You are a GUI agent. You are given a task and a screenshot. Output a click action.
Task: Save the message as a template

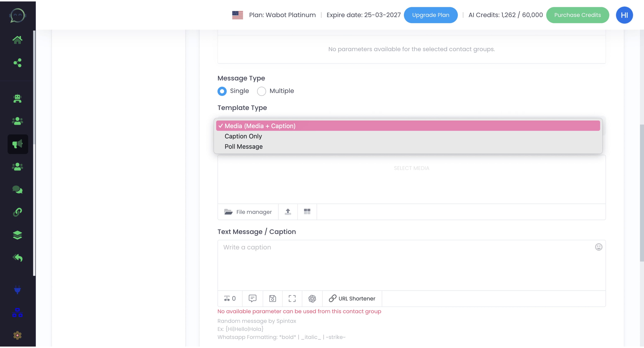pyautogui.click(x=272, y=298)
